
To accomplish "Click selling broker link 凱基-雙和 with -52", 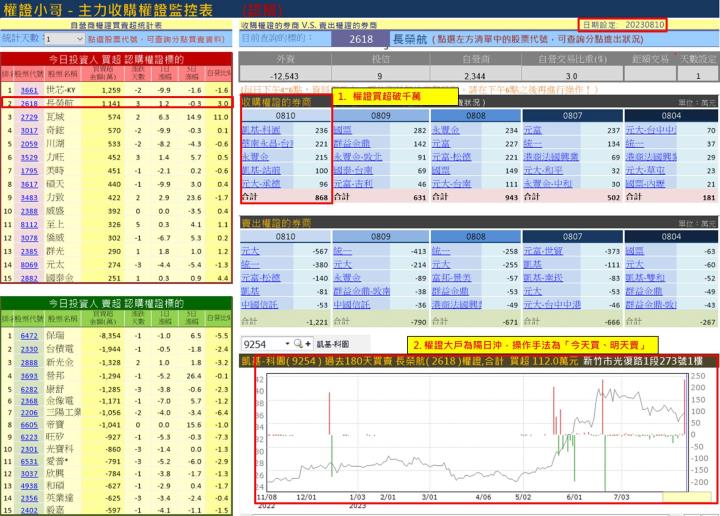I will (x=645, y=278).
